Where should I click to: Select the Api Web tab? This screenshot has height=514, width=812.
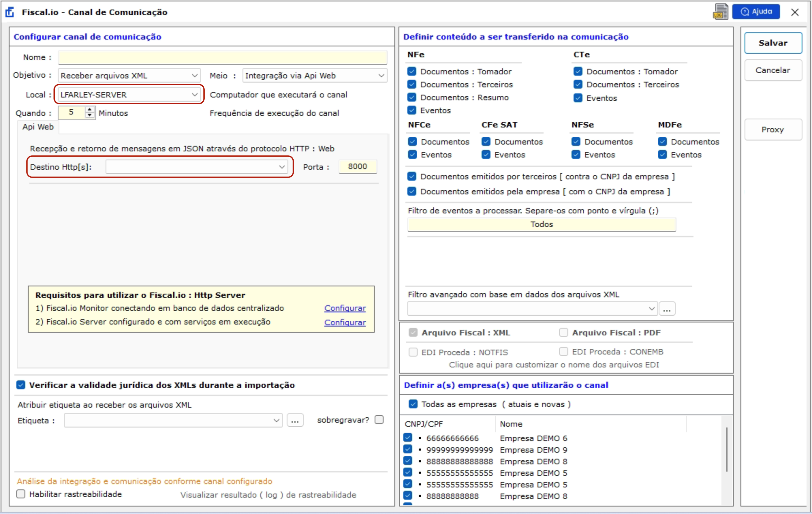38,127
